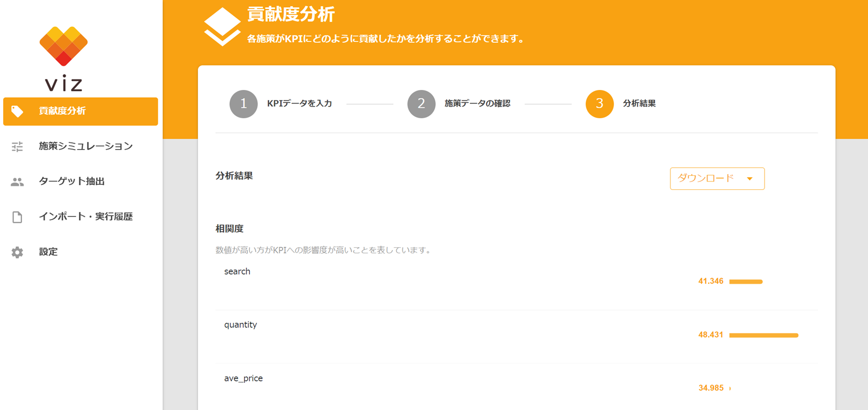Click the 分析結果 step label next to 3
868x410 pixels.
point(639,104)
